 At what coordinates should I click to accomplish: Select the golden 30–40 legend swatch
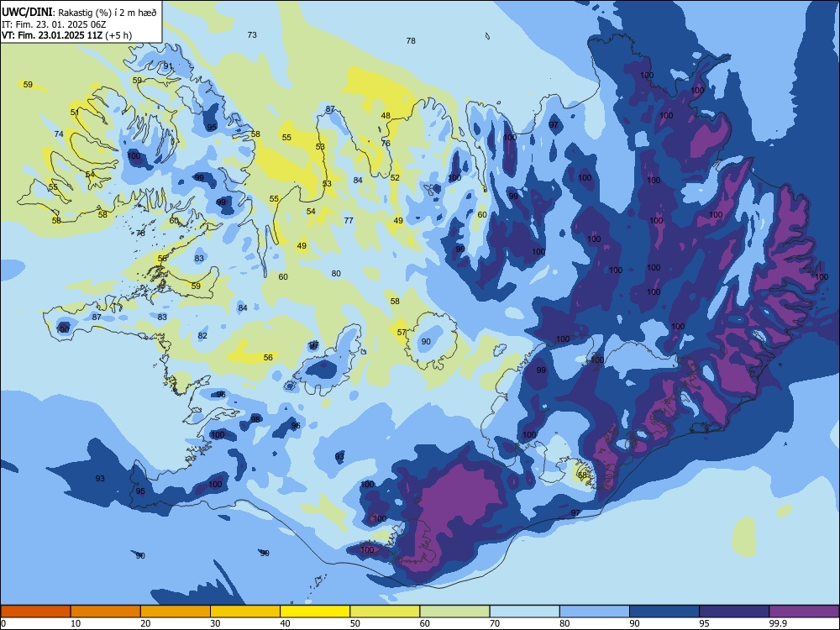245,612
